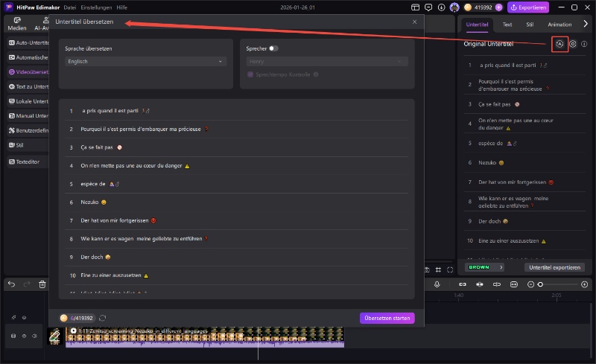Click the timeline zoom slider handle

tap(541, 284)
